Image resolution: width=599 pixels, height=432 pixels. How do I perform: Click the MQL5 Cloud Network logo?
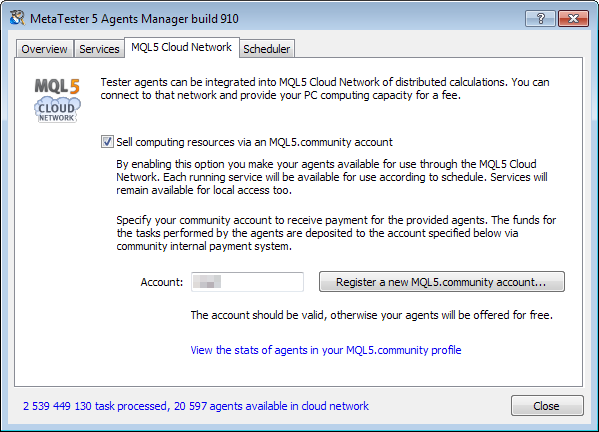coord(57,100)
